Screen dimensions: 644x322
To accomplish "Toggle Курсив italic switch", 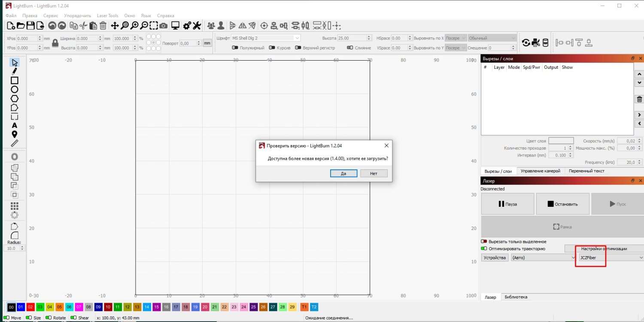I will click(272, 48).
